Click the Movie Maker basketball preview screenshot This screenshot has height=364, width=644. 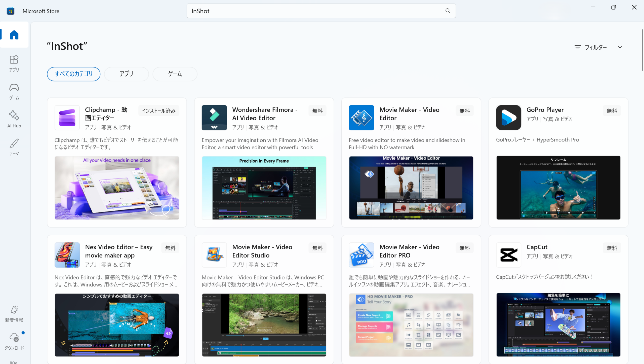(x=411, y=188)
